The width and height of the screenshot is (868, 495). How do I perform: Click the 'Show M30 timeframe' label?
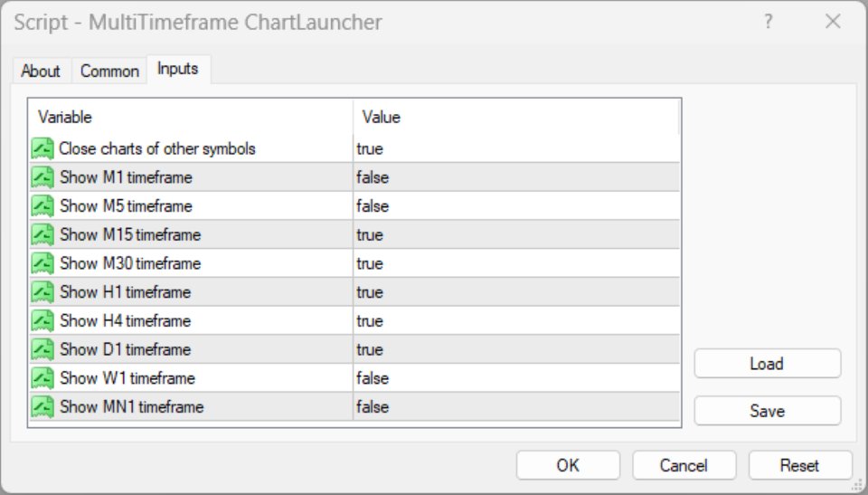(x=130, y=263)
